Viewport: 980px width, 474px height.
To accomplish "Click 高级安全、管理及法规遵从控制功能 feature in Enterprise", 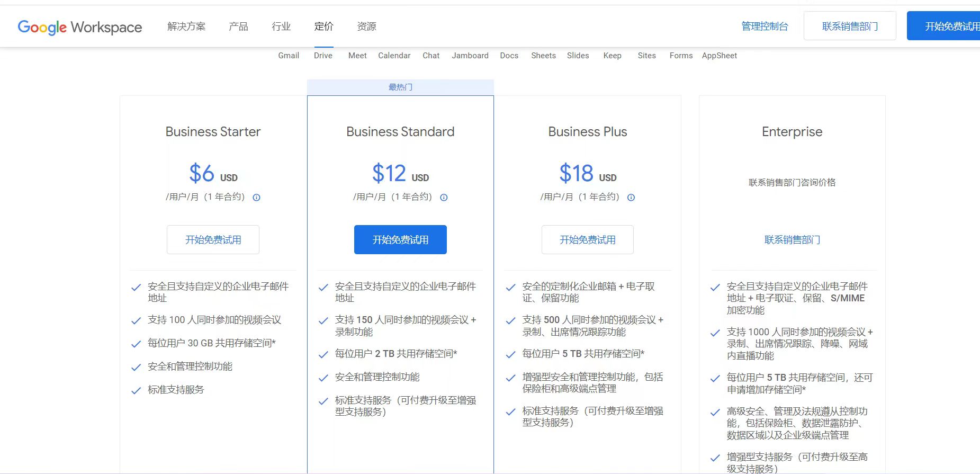I will coord(797,423).
